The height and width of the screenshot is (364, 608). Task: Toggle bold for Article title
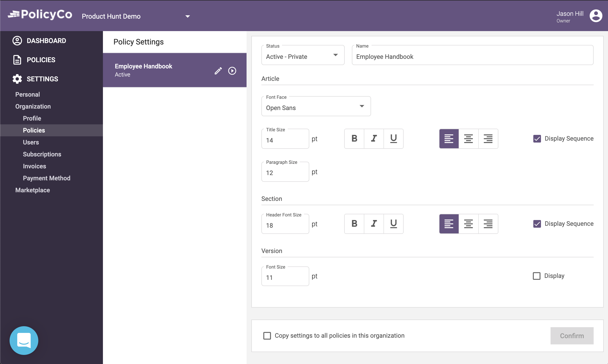pyautogui.click(x=354, y=138)
